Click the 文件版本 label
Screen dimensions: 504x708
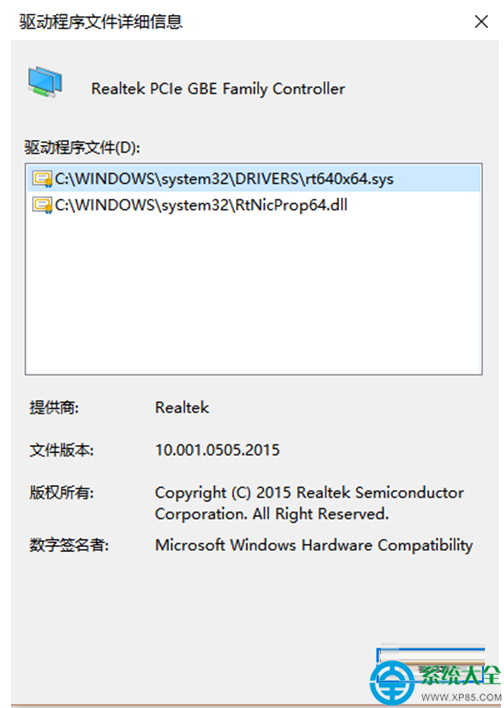[61, 450]
